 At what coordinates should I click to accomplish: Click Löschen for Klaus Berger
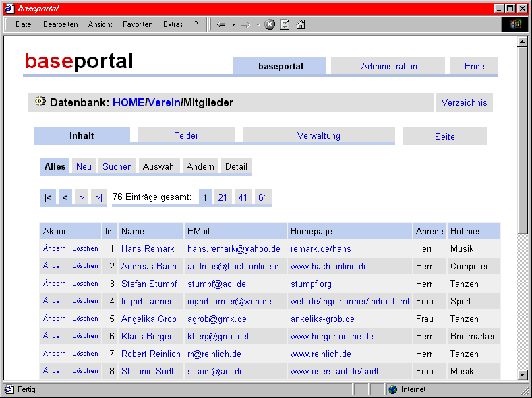point(85,335)
